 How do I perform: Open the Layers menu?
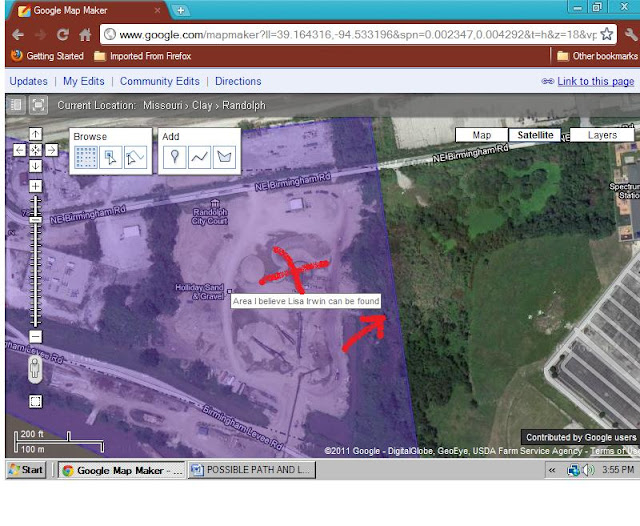tap(602, 135)
